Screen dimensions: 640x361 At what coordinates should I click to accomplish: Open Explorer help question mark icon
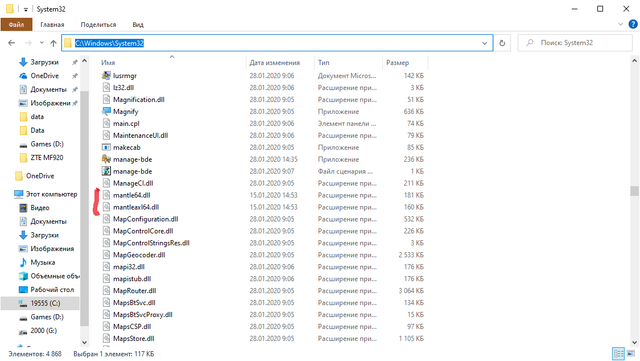[633, 25]
